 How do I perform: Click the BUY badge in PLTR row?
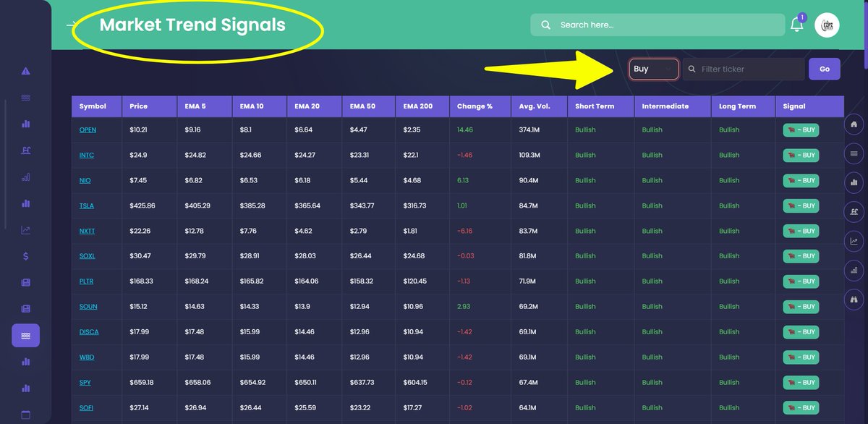point(801,281)
